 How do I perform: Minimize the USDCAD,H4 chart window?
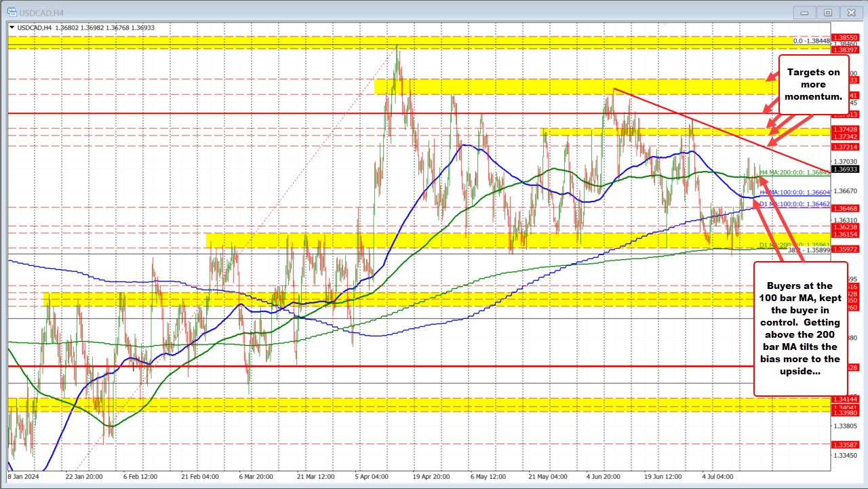pyautogui.click(x=804, y=12)
